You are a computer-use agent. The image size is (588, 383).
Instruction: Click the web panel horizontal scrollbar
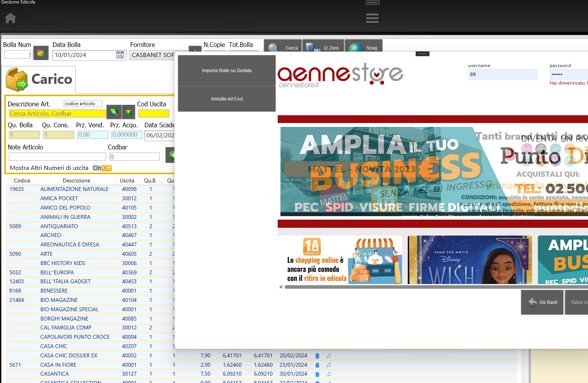pyautogui.click(x=436, y=287)
